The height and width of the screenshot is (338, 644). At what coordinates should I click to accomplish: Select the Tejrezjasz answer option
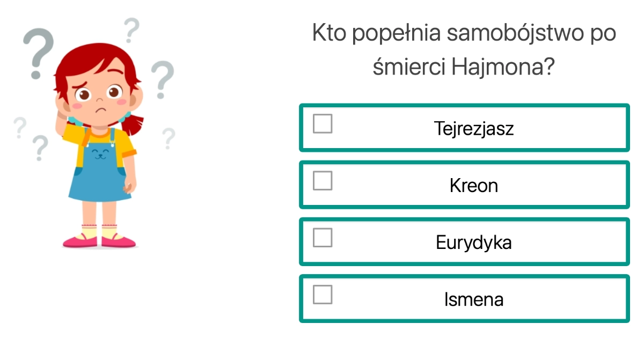(x=464, y=128)
